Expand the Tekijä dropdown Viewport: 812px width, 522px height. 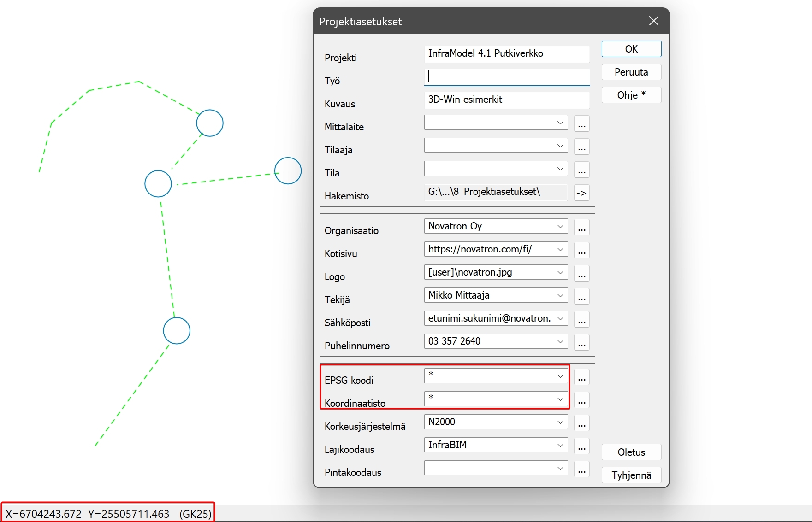[x=560, y=295]
